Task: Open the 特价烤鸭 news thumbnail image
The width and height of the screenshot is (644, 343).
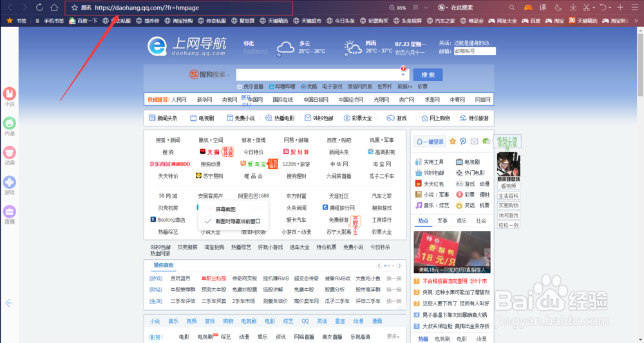Action: [452, 252]
